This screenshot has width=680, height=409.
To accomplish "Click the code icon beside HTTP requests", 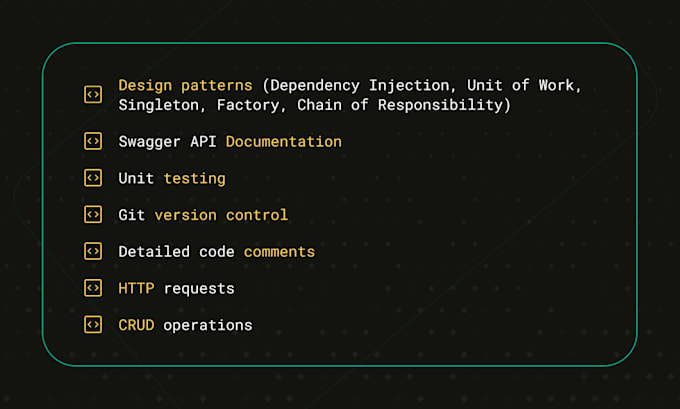I will [x=93, y=288].
